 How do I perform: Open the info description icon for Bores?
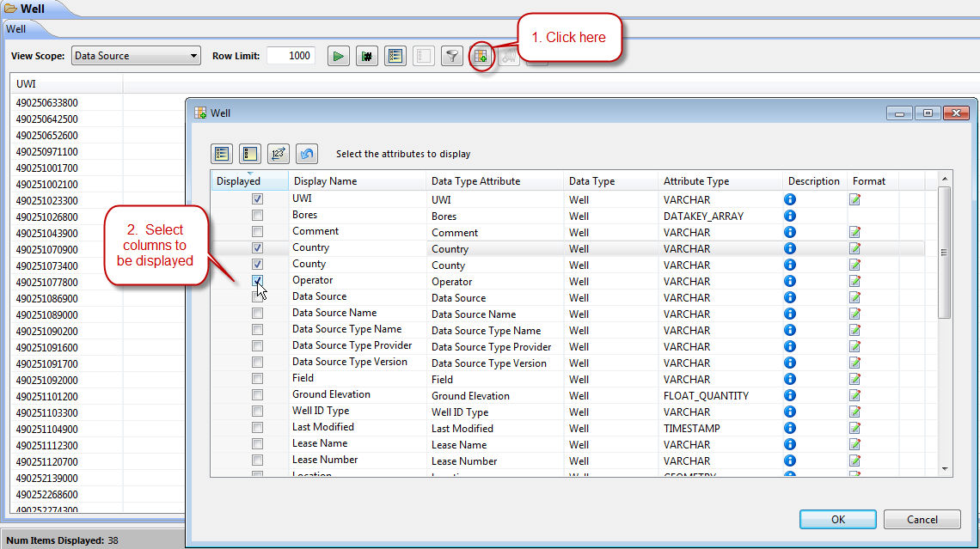coord(790,216)
